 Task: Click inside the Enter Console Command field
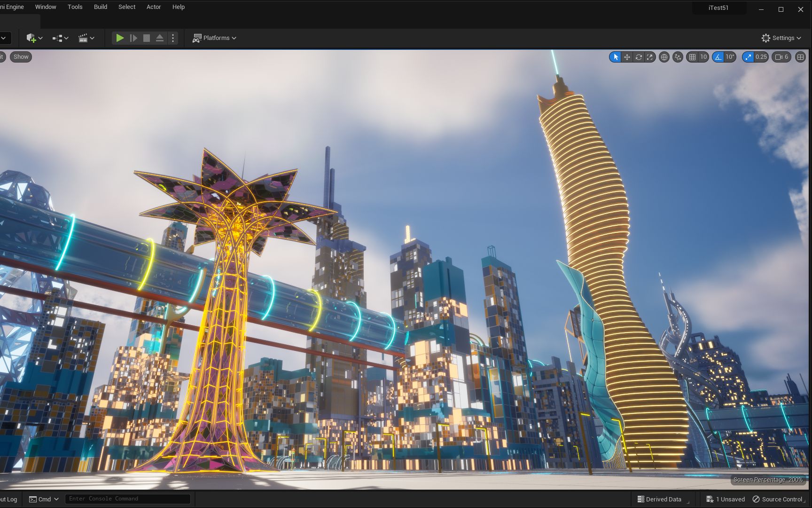[x=127, y=499]
